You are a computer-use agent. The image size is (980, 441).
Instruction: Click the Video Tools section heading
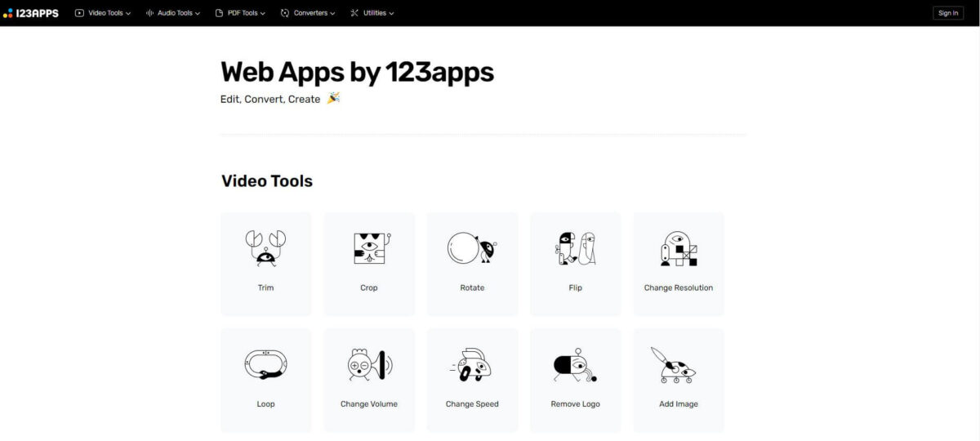267,180
